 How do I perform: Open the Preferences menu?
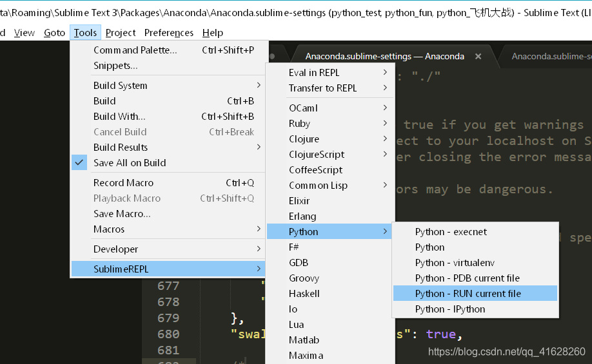pos(169,33)
